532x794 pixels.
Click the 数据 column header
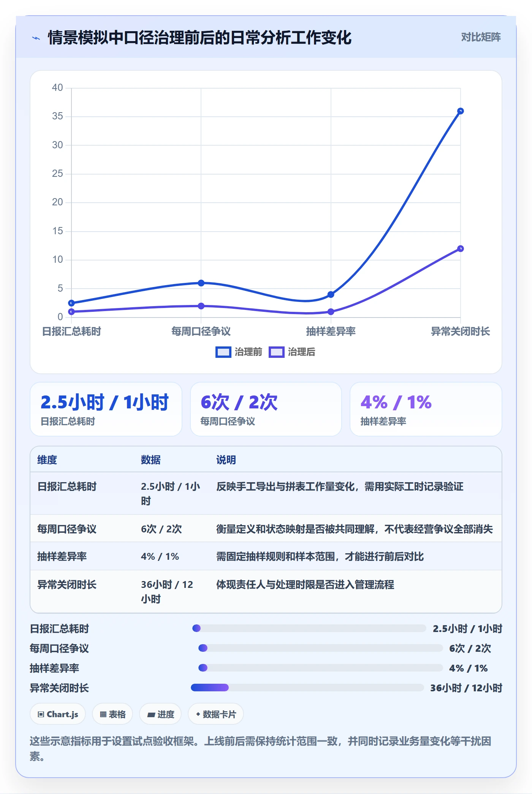click(150, 460)
